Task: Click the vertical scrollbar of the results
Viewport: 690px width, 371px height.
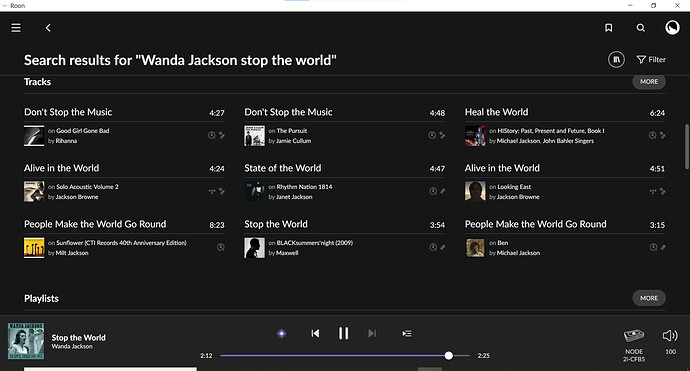Action: (x=686, y=146)
